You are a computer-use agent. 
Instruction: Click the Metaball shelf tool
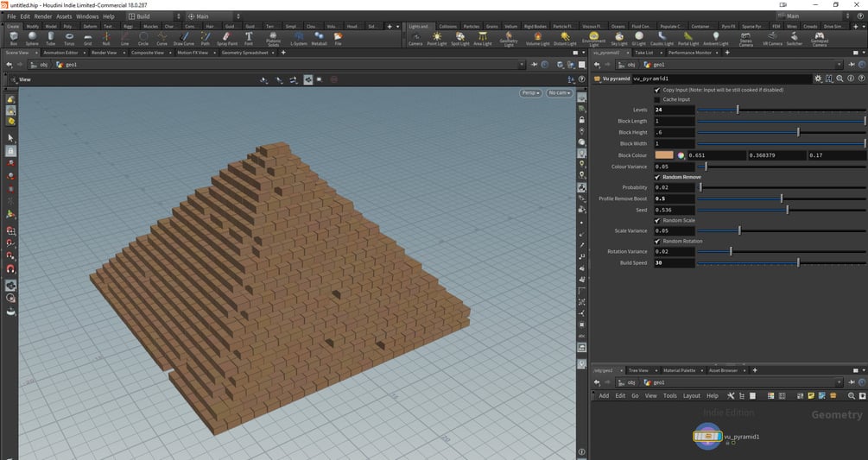pos(319,38)
